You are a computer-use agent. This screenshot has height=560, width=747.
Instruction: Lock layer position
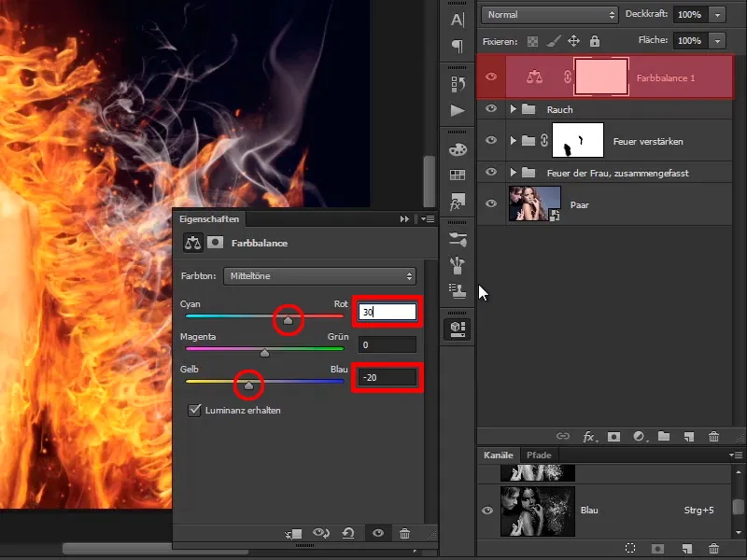click(573, 41)
